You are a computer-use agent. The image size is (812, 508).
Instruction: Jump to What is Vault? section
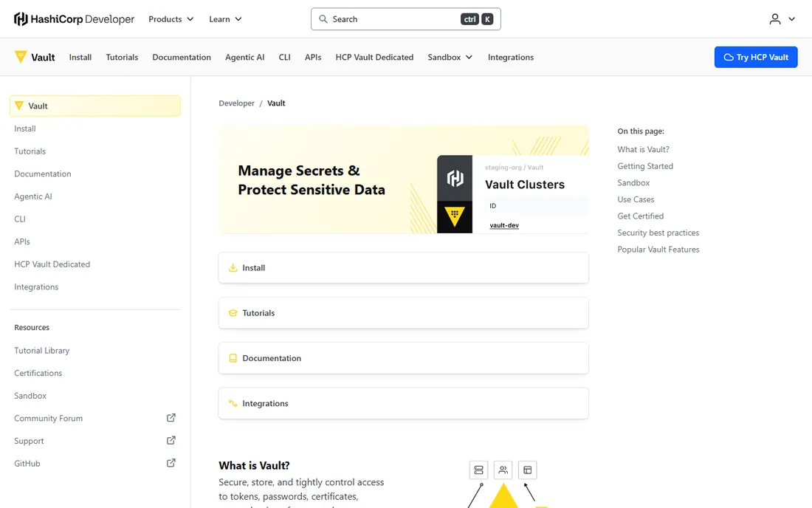tap(643, 149)
